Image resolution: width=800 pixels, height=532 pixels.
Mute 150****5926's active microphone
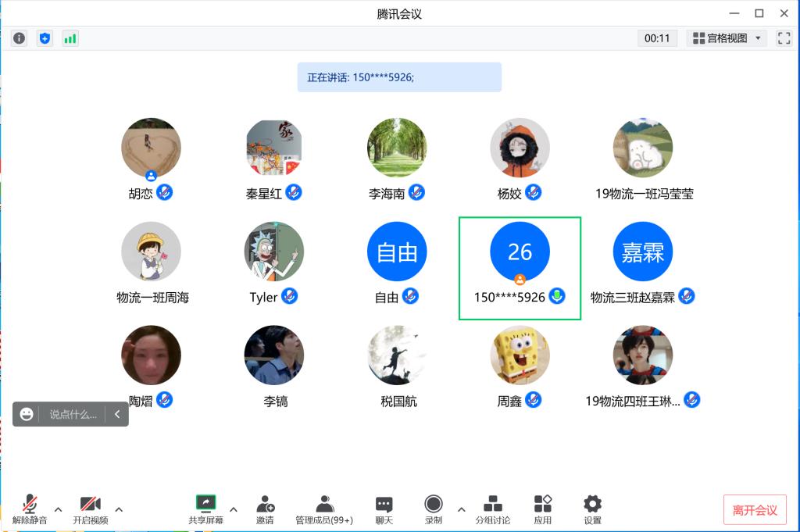[x=556, y=296]
